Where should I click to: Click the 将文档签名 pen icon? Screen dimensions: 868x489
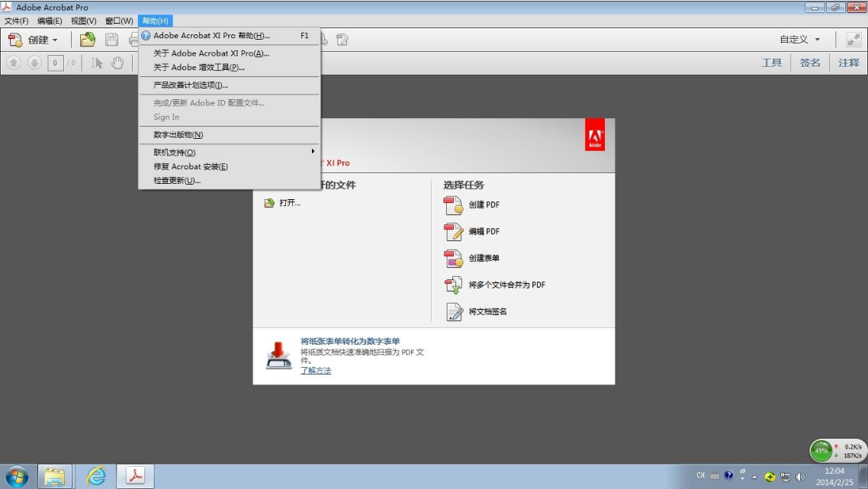(454, 312)
